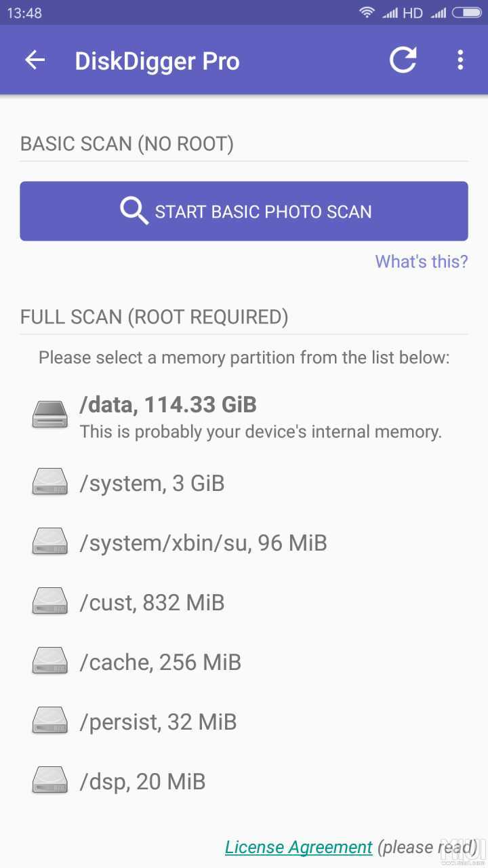Click the /system drive icon
488x868 pixels.
[50, 483]
